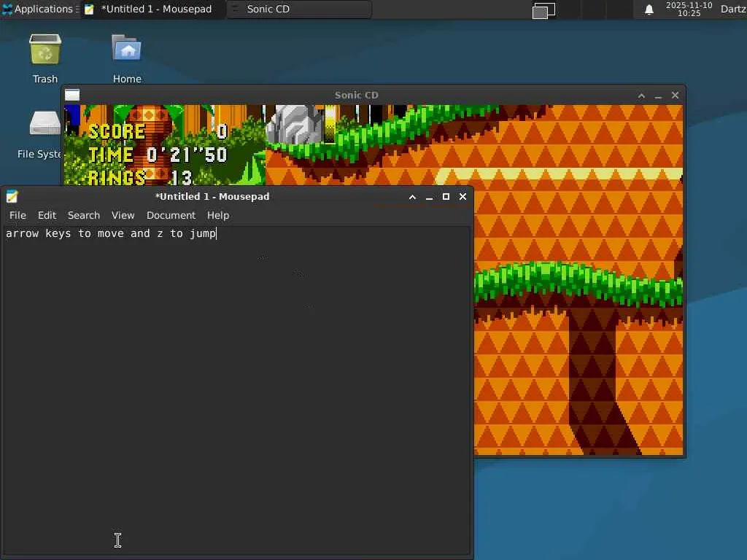Viewport: 747px width, 560px height.
Task: Close the Mousepad window
Action: (x=462, y=197)
